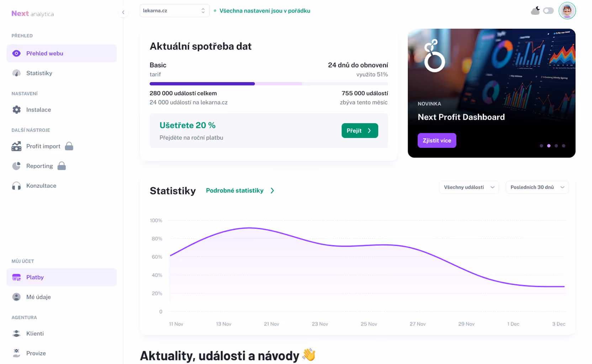Click the data usage progress bar
This screenshot has height=364, width=592.
(269, 84)
